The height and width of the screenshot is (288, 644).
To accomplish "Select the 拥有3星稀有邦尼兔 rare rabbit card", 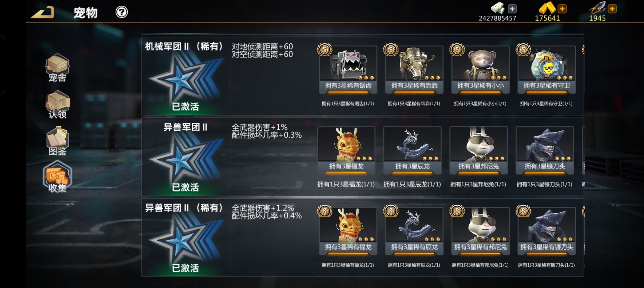I will coord(480,231).
